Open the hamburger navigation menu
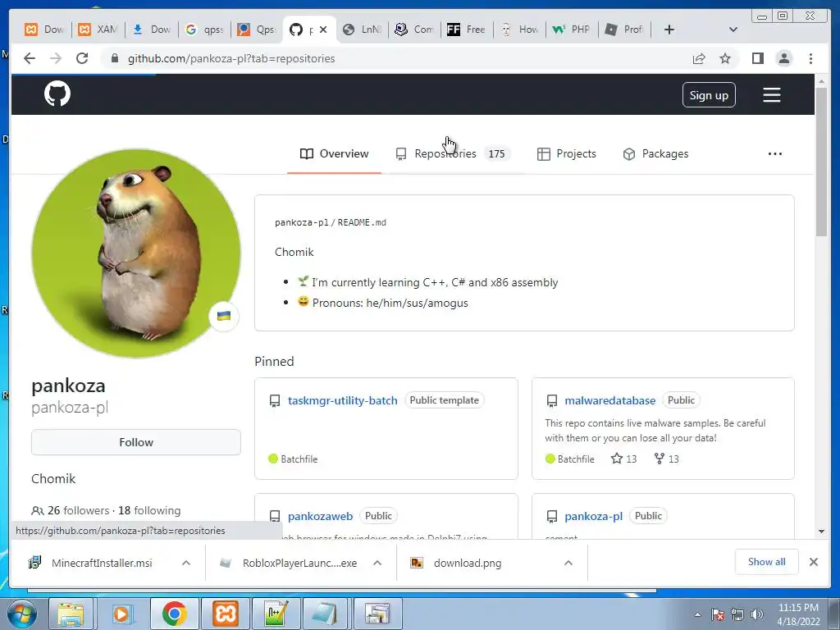Image resolution: width=840 pixels, height=630 pixels. [x=771, y=95]
